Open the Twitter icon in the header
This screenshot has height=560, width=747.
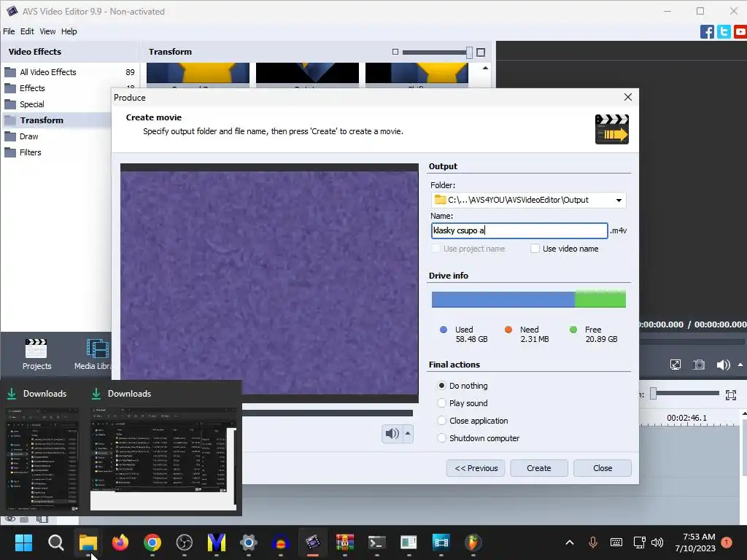point(724,32)
